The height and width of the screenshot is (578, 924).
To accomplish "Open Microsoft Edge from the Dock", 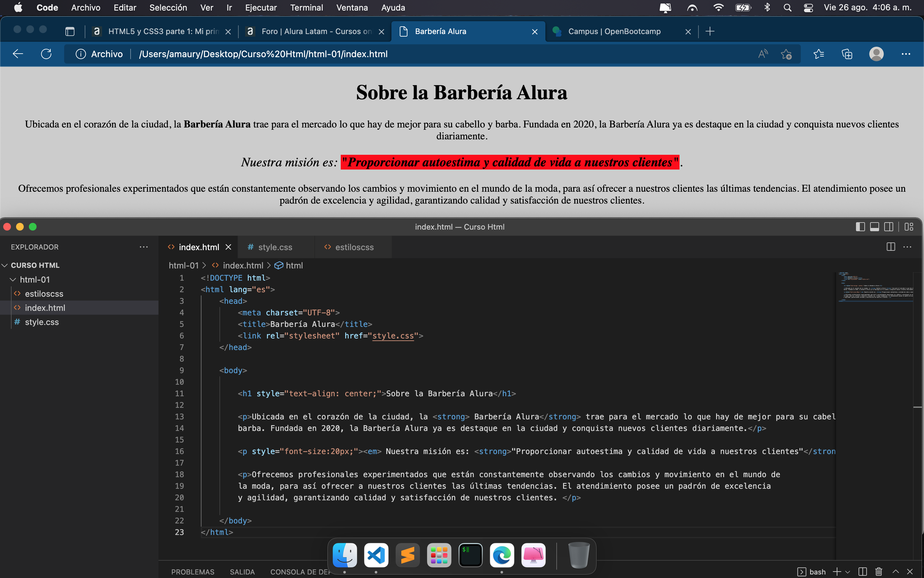I will click(x=502, y=555).
